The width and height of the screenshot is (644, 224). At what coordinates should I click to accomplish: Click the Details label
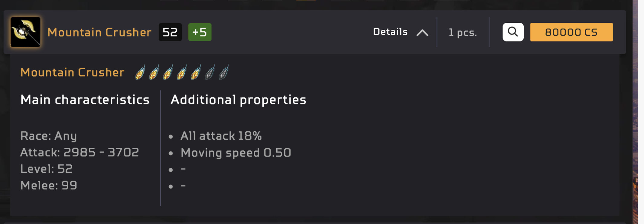coord(390,32)
